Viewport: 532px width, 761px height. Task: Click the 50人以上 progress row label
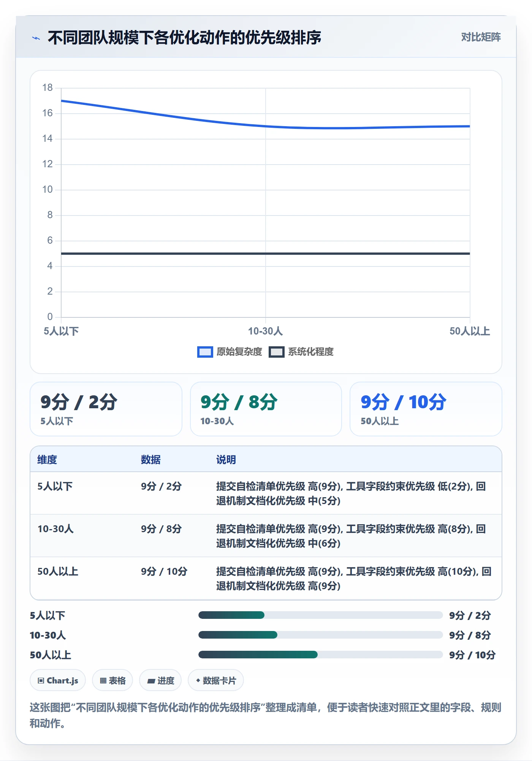click(51, 655)
